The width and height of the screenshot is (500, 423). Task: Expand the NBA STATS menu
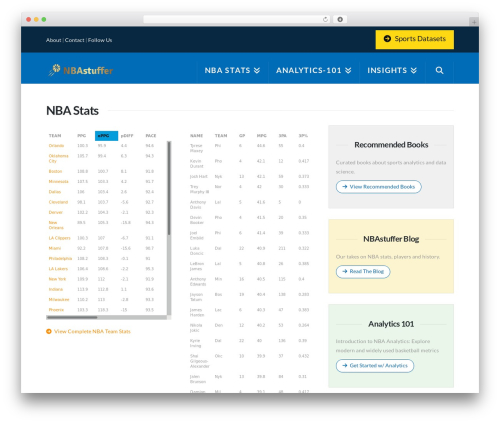point(232,70)
